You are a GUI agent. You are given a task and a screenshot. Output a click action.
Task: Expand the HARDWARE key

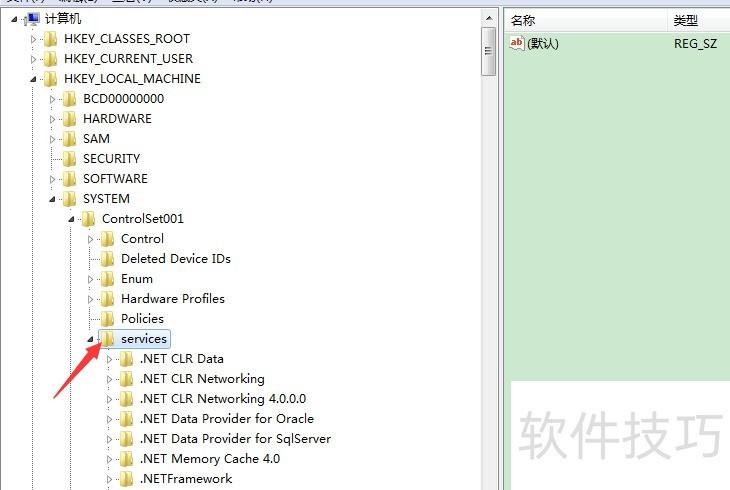(x=53, y=119)
